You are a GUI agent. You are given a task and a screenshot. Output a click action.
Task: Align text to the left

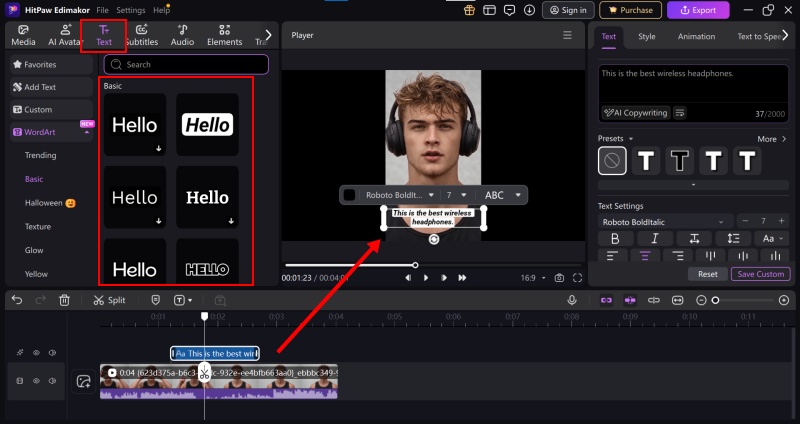click(x=612, y=256)
